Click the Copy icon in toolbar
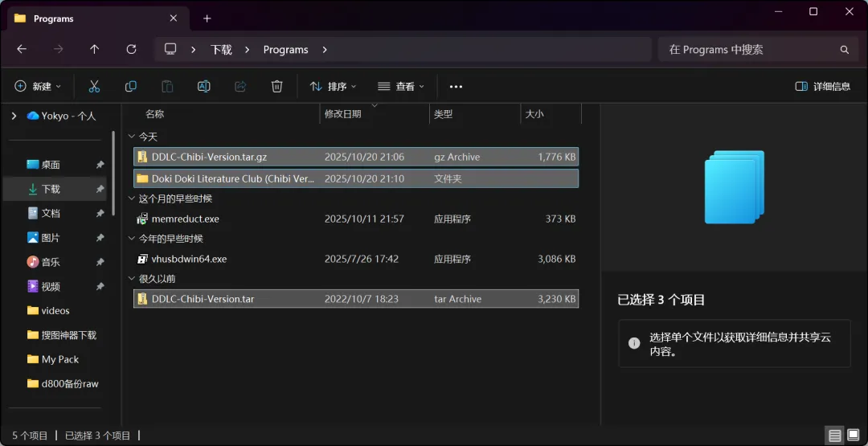The width and height of the screenshot is (868, 446). [131, 86]
